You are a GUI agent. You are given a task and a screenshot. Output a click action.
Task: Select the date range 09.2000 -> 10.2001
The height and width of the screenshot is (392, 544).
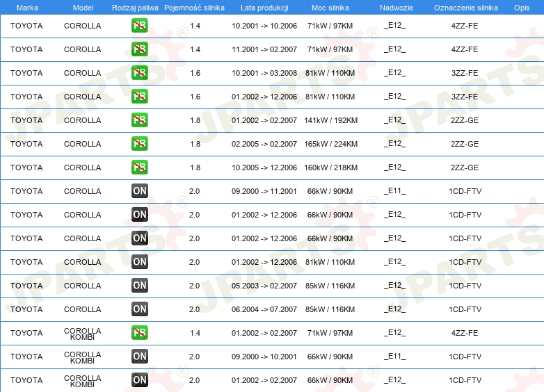click(x=264, y=357)
